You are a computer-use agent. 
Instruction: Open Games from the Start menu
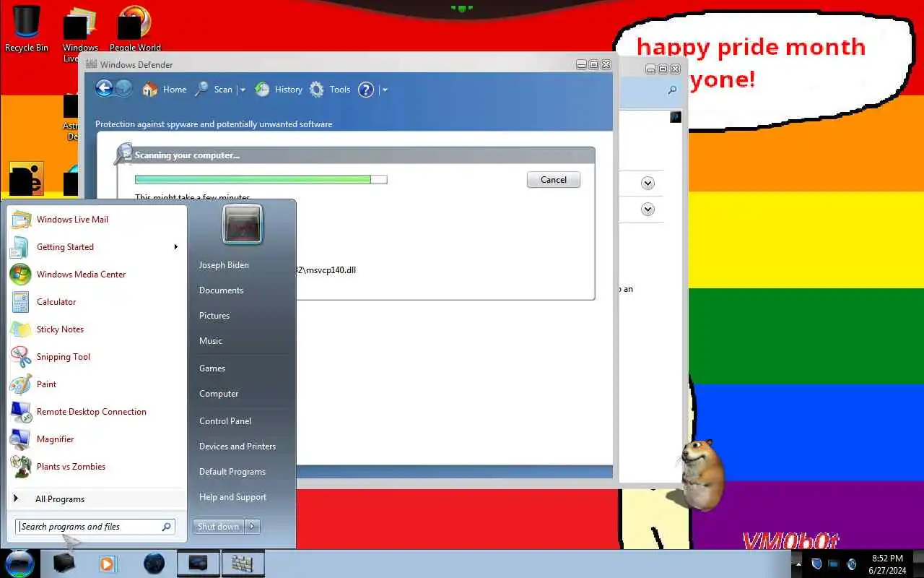[x=212, y=368]
